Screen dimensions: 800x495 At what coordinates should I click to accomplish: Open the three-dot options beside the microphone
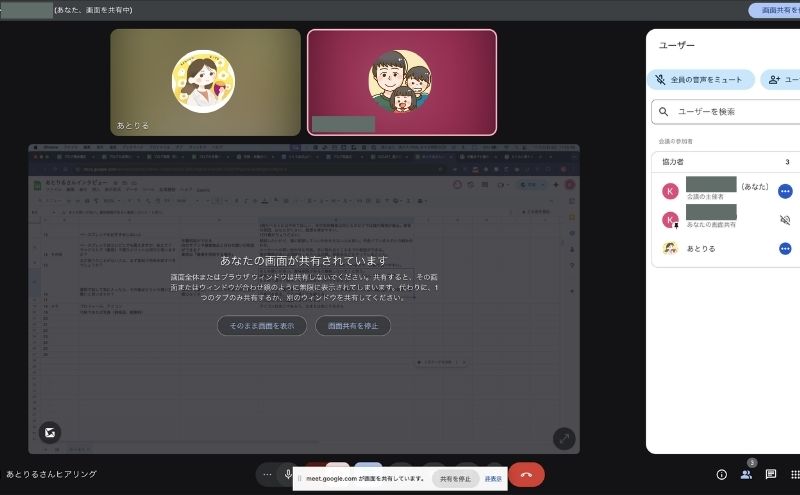point(267,475)
